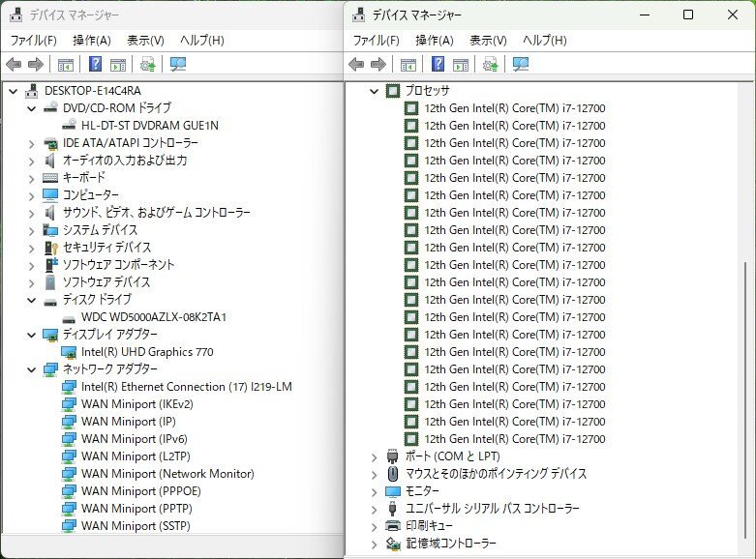756x559 pixels.
Task: Click Help question-mark icon in right window toolbar
Action: [438, 64]
